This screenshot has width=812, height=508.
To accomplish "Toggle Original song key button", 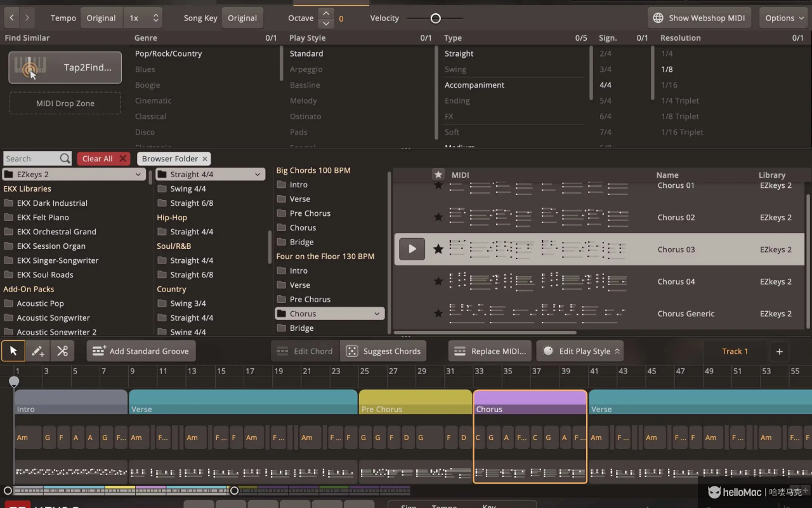I will pos(242,18).
